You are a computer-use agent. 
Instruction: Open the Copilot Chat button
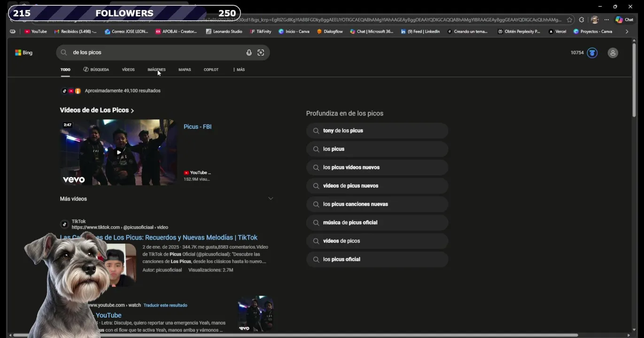click(x=624, y=20)
